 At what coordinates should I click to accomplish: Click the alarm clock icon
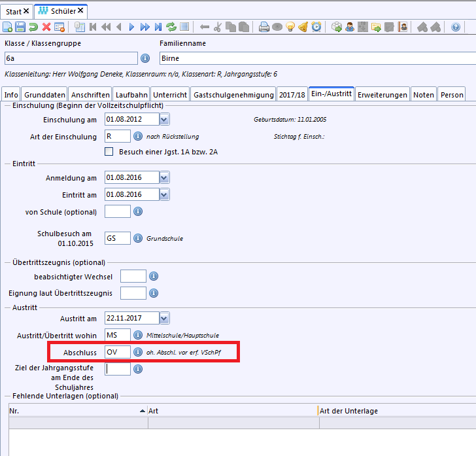click(x=316, y=27)
